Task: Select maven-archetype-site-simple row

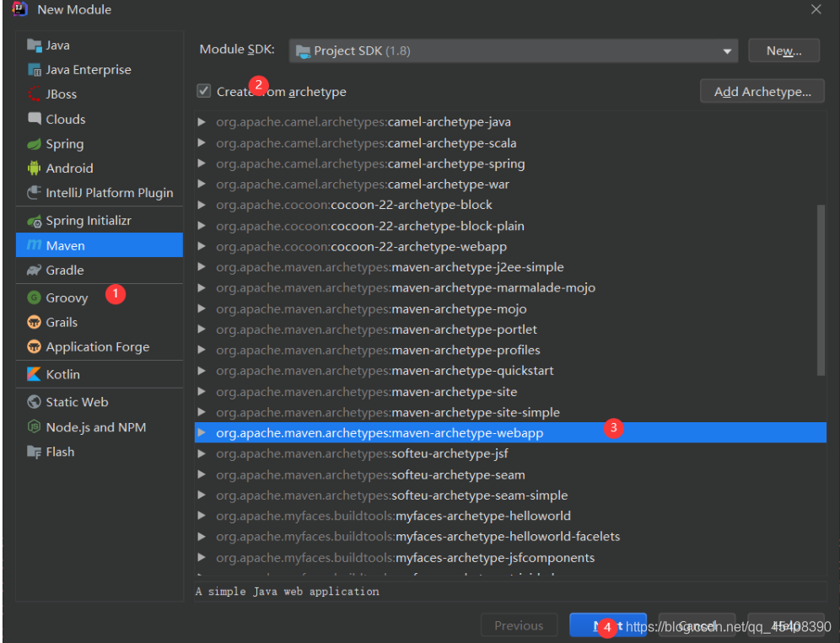Action: pos(510,412)
